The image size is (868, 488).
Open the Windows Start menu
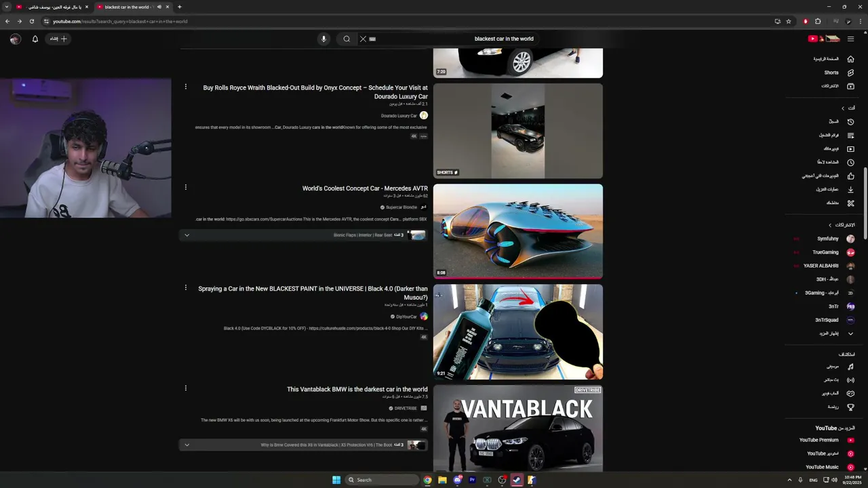(336, 480)
